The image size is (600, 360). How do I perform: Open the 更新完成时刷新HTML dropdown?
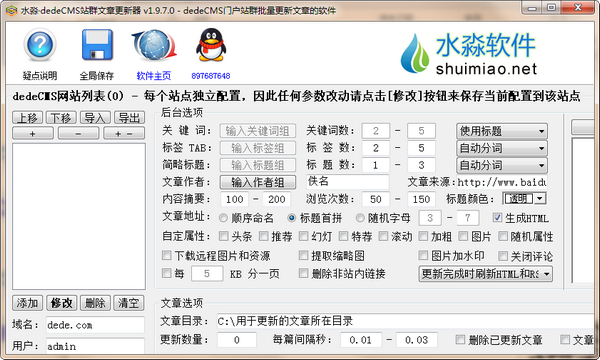click(x=486, y=274)
